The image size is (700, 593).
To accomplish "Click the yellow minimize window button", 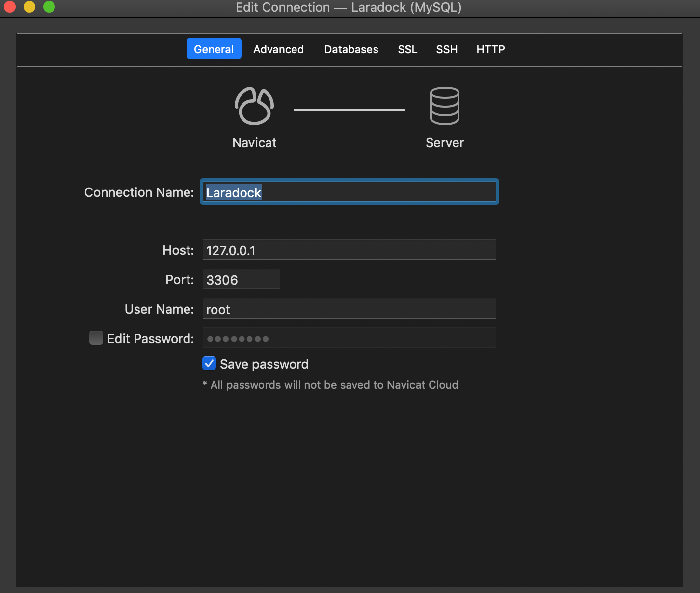I will tap(29, 7).
